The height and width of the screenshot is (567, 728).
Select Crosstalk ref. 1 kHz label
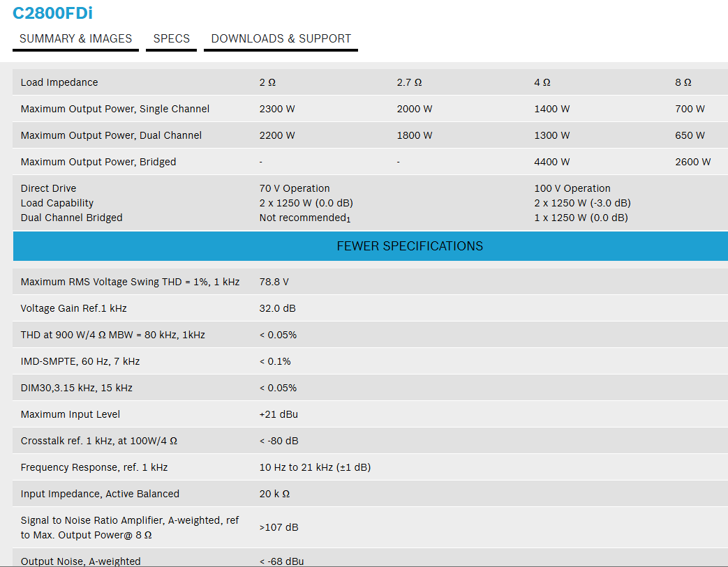[99, 440]
